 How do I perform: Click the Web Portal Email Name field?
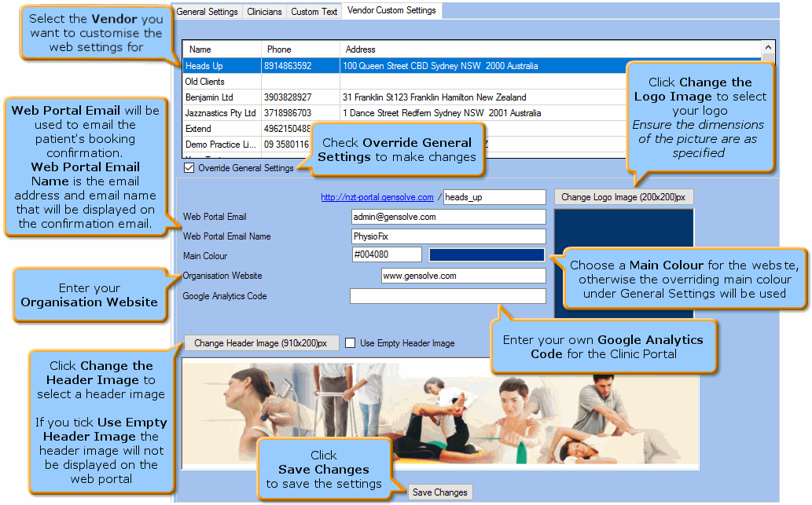(x=448, y=236)
